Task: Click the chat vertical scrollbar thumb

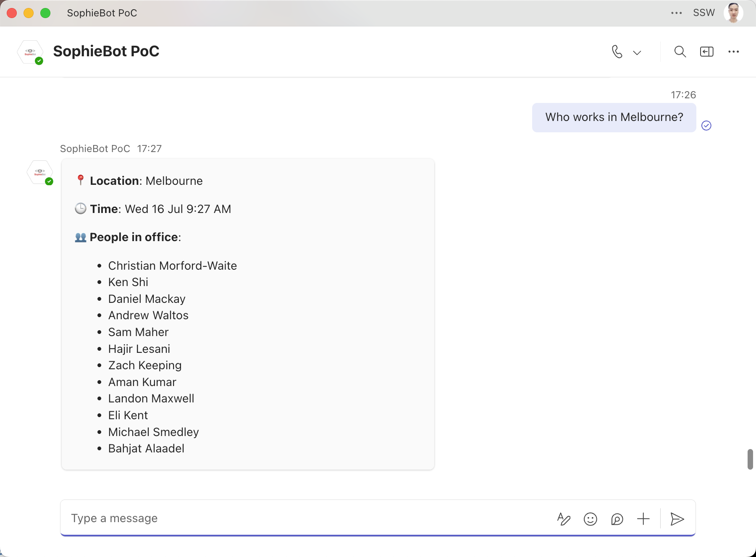Action: 750,459
